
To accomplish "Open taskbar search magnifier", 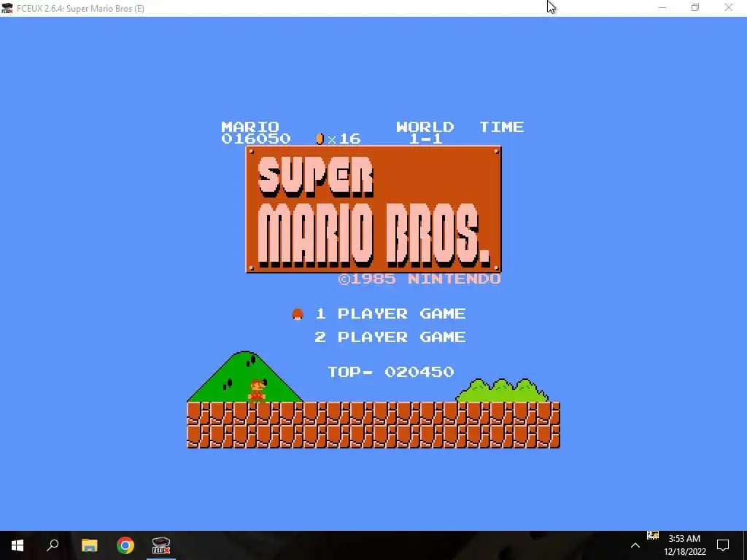I will [53, 545].
